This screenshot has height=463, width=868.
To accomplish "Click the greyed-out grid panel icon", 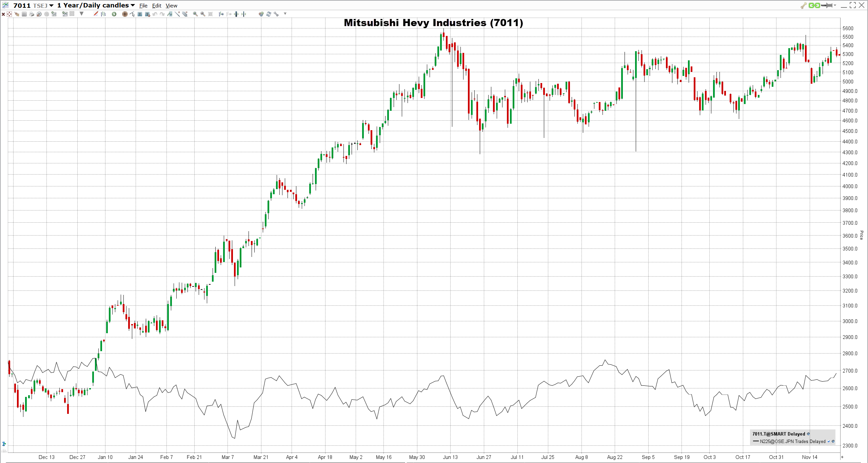I will (x=72, y=14).
